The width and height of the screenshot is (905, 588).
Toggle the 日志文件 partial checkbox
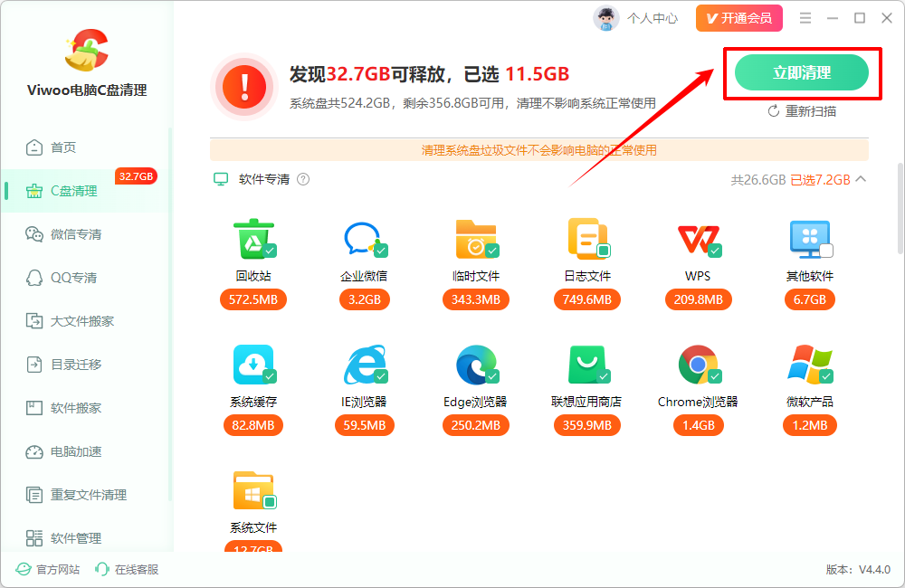click(604, 251)
